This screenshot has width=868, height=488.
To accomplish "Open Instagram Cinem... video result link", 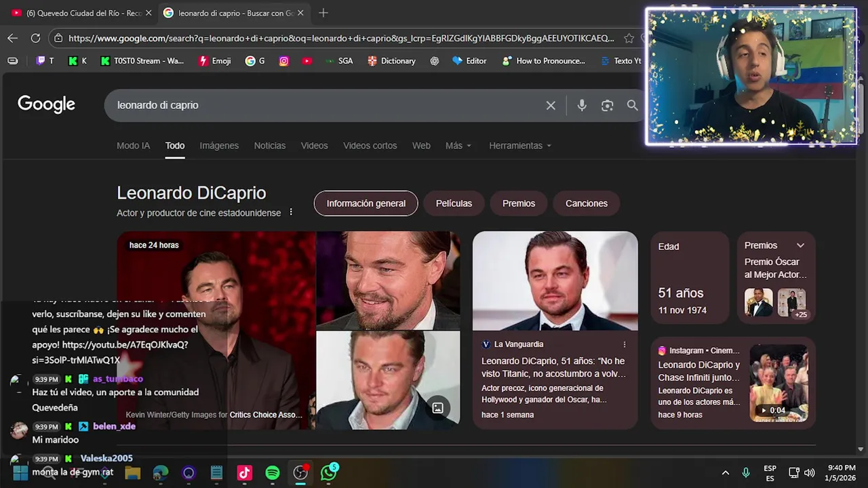I will (698, 371).
